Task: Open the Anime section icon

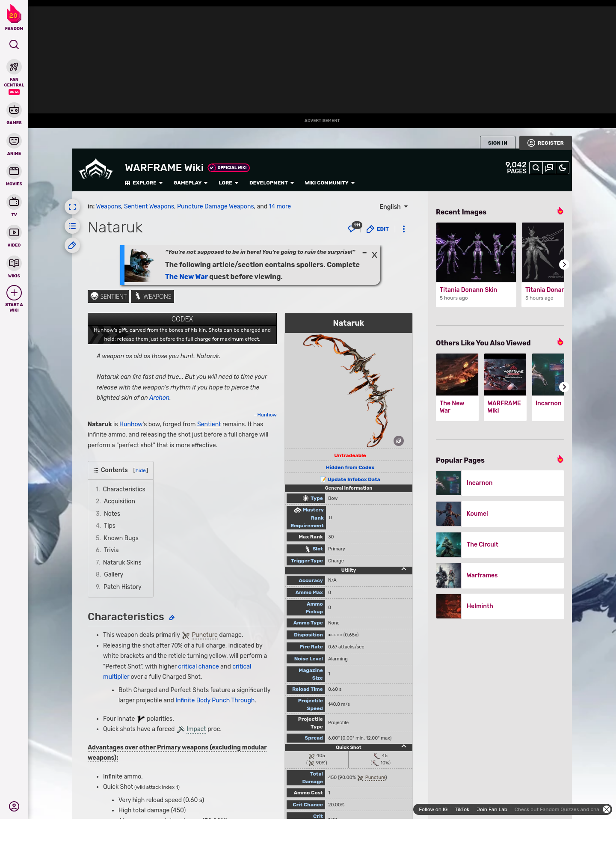Action: 14,141
